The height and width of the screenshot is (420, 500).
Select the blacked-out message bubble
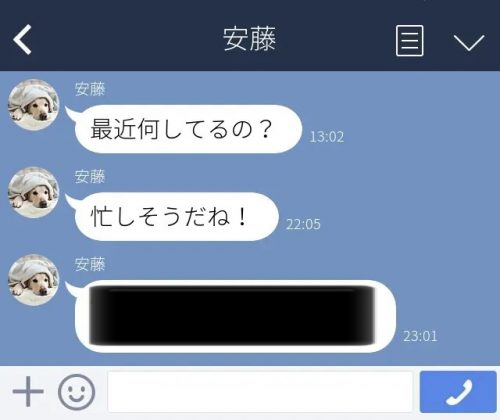235,316
